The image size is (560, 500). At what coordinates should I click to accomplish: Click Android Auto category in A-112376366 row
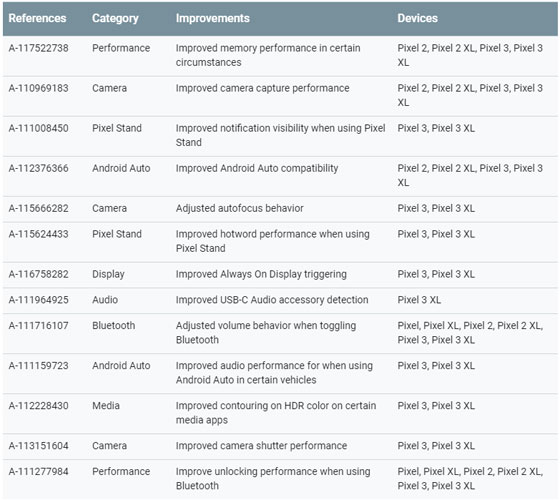point(121,168)
